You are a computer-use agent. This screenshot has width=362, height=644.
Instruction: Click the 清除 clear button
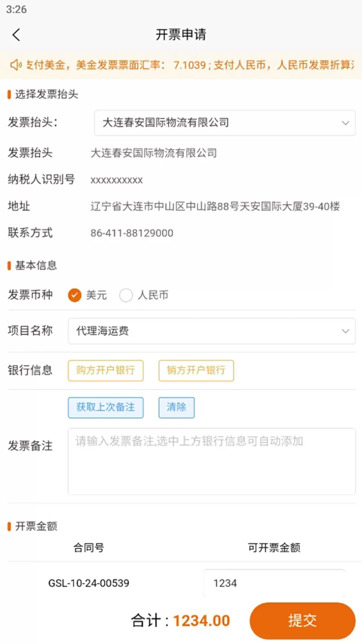[176, 407]
